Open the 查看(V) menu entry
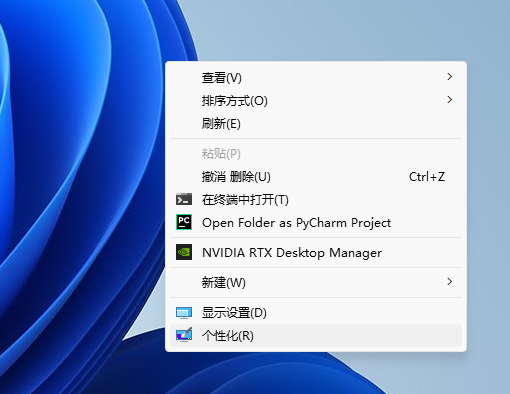 (x=316, y=77)
